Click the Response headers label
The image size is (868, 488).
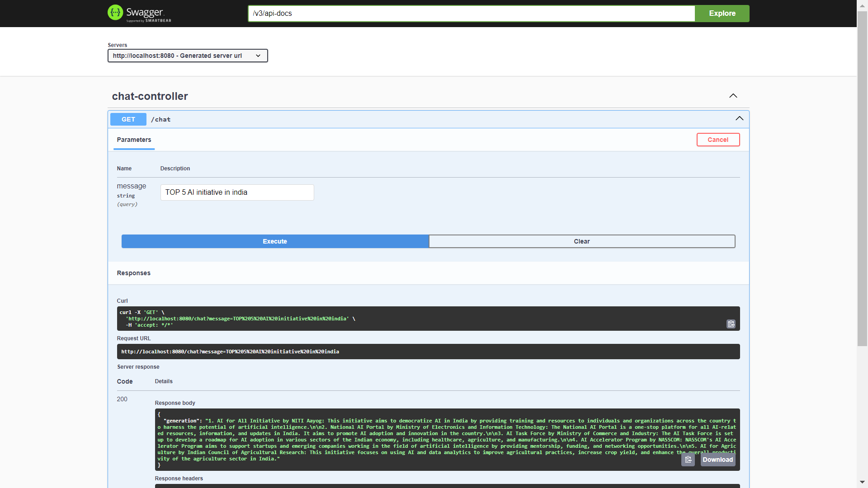click(x=179, y=479)
